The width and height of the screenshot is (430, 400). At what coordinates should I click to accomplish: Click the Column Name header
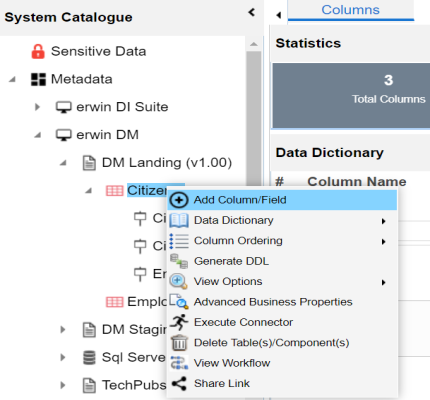point(357,182)
